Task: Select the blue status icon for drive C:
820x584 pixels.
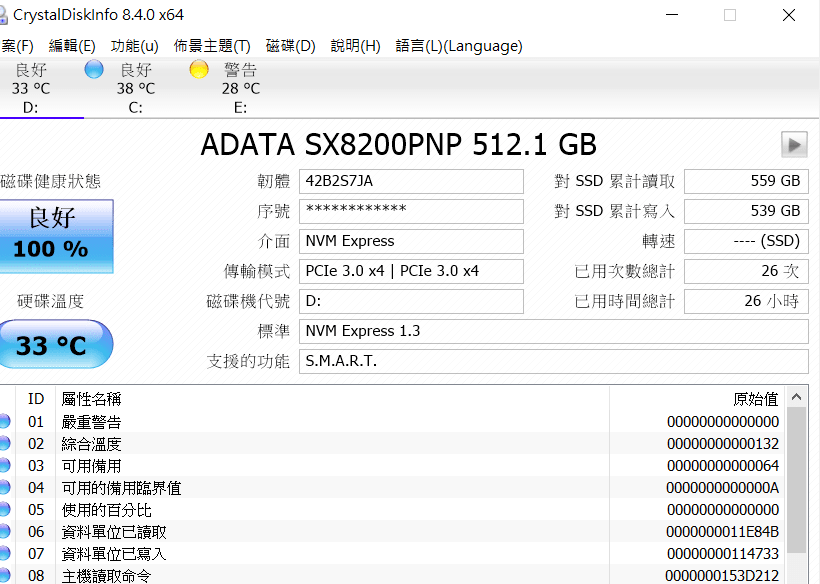Action: pyautogui.click(x=94, y=69)
